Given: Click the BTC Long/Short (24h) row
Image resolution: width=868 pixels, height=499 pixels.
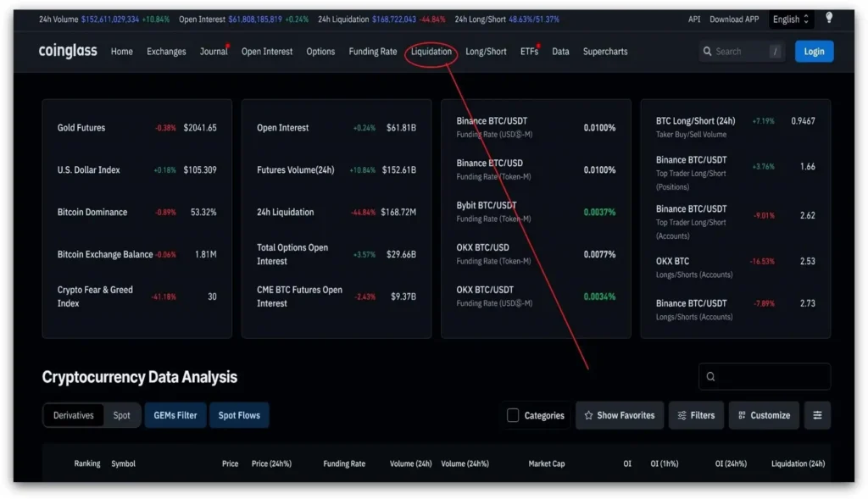Looking at the screenshot, I should pyautogui.click(x=735, y=127).
